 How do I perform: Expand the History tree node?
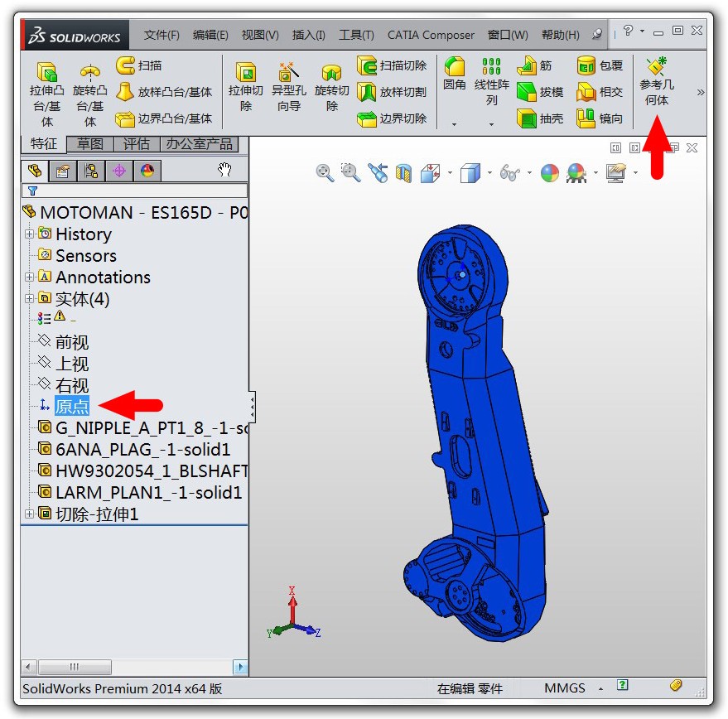click(29, 234)
